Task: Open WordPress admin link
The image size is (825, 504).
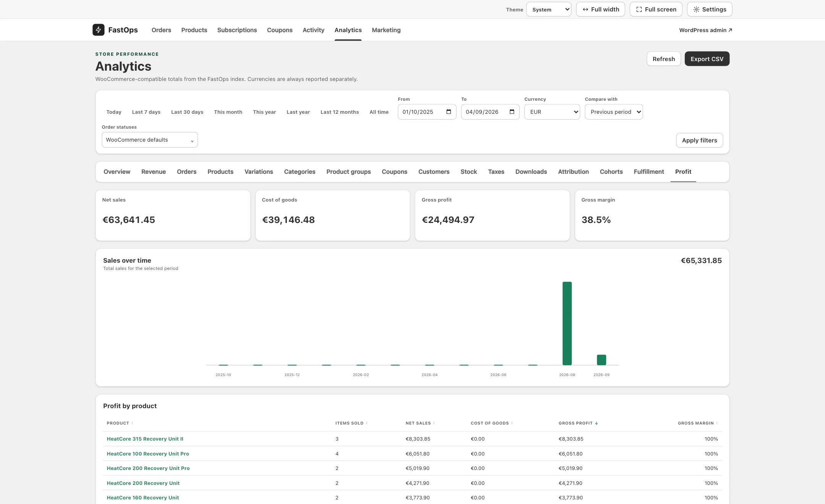Action: point(705,30)
